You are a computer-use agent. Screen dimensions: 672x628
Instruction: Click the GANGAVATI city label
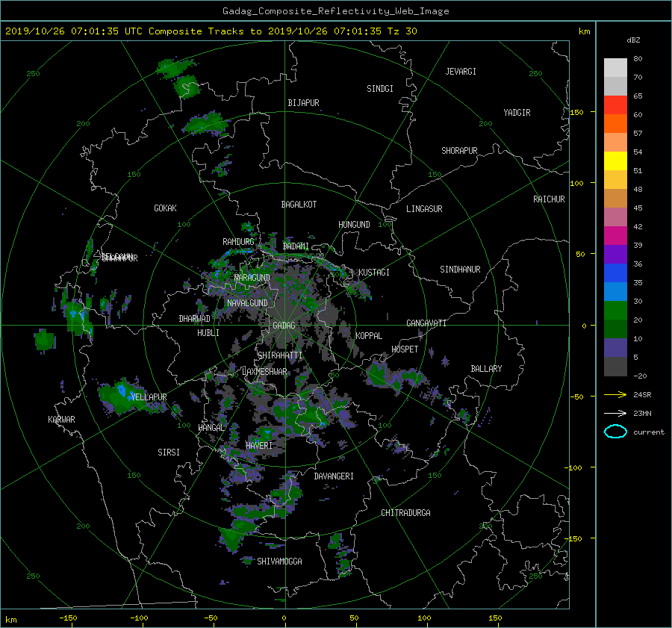(426, 323)
